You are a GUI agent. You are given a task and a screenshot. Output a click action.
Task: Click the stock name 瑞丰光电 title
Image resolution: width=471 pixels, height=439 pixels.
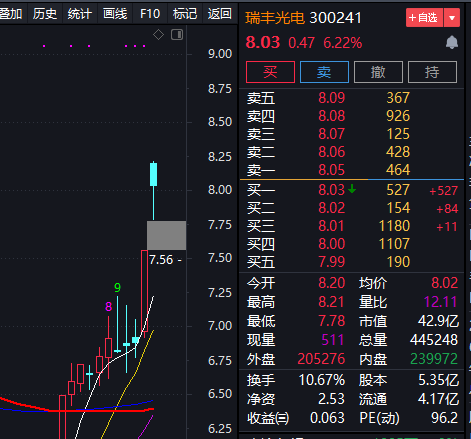275,18
